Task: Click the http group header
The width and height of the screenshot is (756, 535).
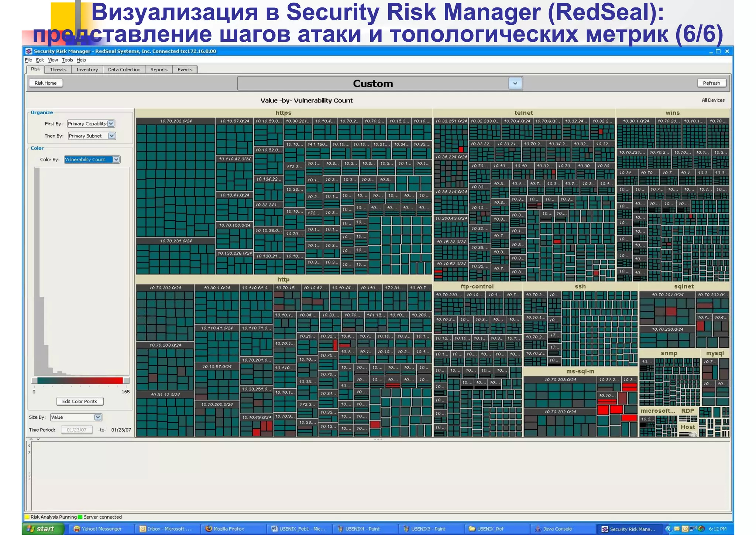Action: [x=283, y=280]
